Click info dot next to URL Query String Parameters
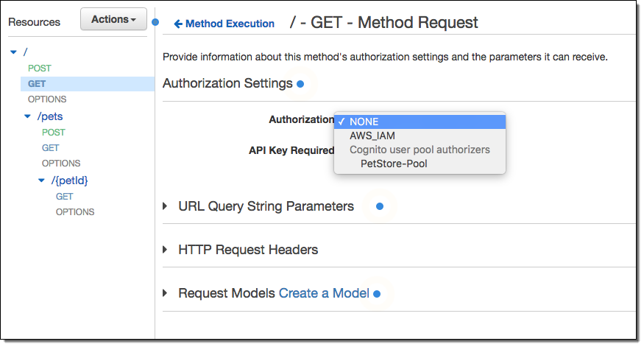 [380, 207]
